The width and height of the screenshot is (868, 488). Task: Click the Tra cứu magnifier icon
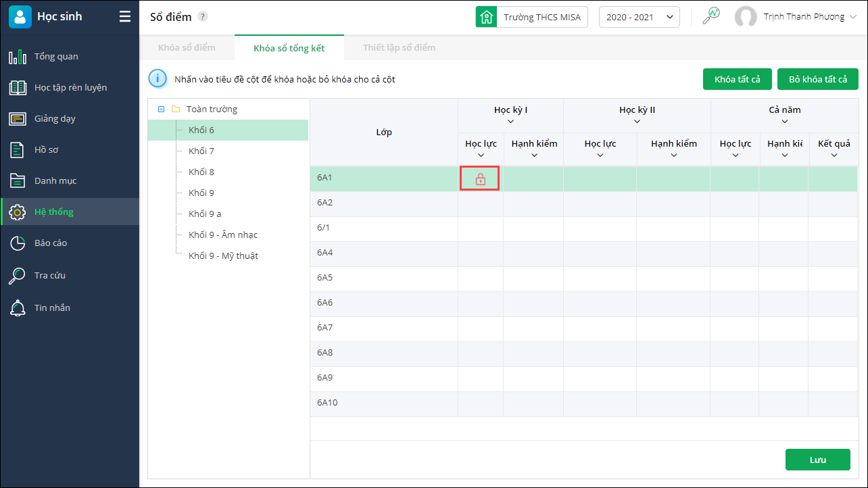click(18, 276)
